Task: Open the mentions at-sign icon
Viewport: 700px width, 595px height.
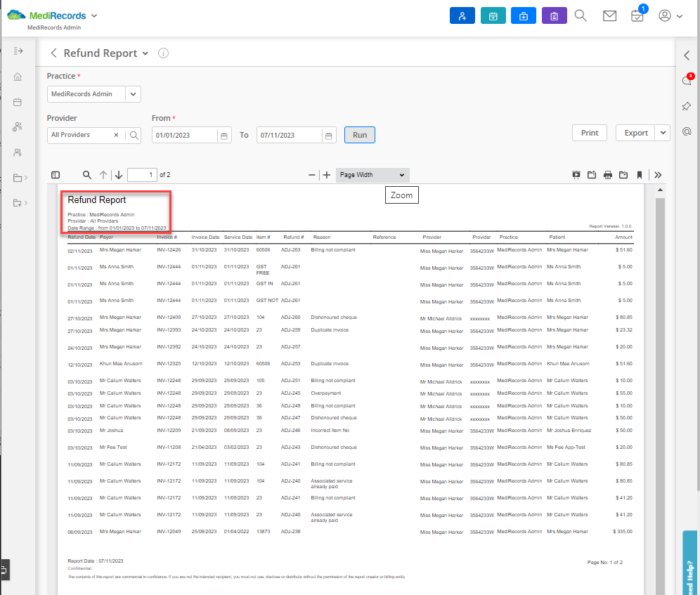Action: coord(687,131)
